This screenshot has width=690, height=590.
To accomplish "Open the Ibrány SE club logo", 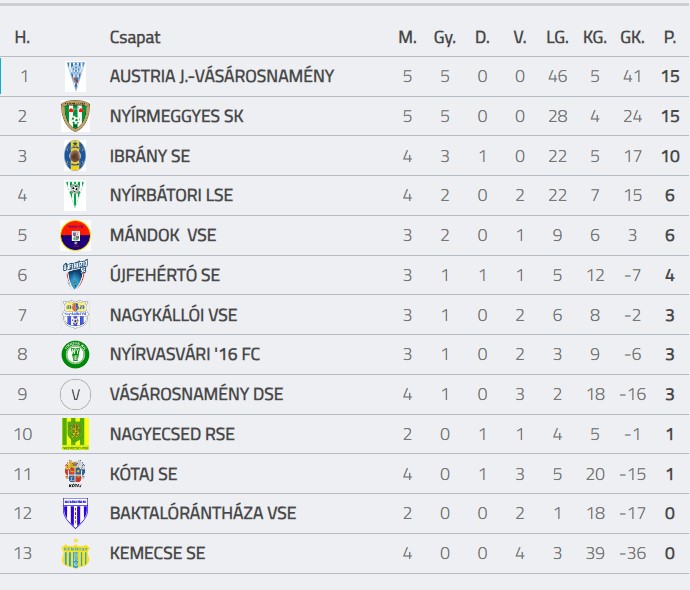I will pos(75,156).
